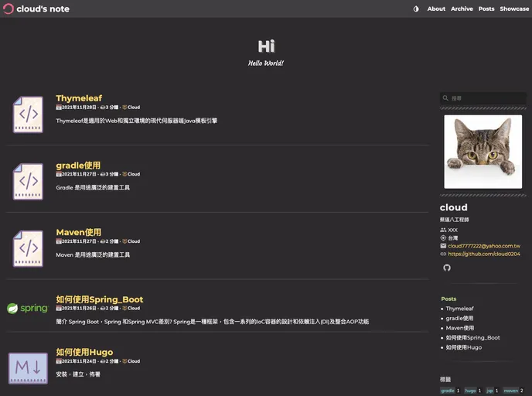532x396 pixels.
Task: Open the github.com/cloud0204 link
Action: tap(483, 254)
